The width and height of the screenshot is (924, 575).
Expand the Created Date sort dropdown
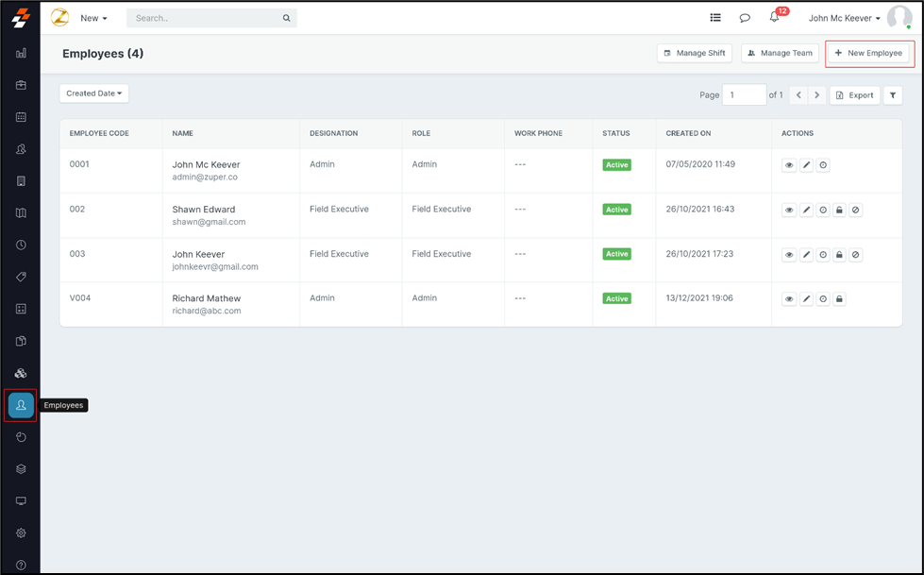tap(94, 93)
